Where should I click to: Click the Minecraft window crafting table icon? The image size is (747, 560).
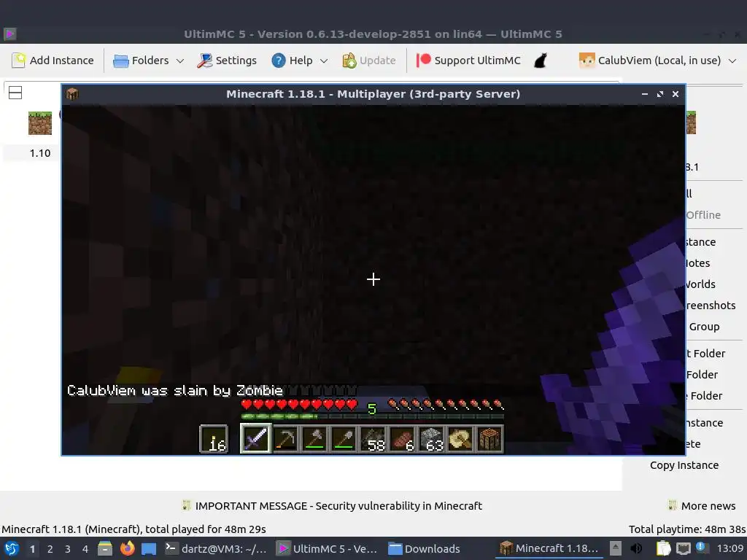tap(72, 94)
